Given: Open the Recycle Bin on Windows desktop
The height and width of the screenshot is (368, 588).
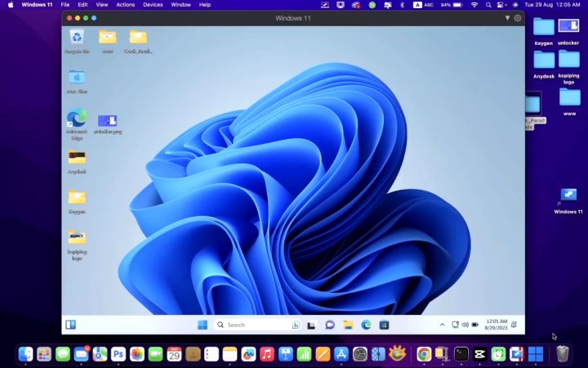Looking at the screenshot, I should coord(77,37).
